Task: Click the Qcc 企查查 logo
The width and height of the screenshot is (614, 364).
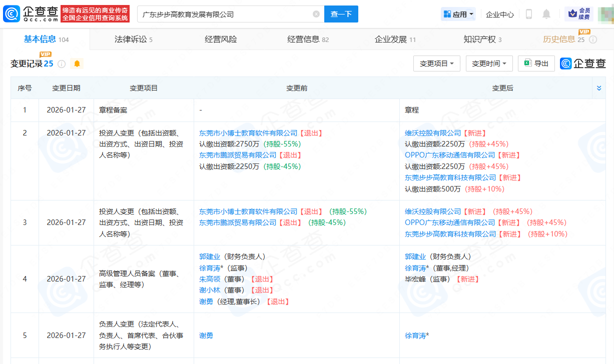Action: pos(31,14)
